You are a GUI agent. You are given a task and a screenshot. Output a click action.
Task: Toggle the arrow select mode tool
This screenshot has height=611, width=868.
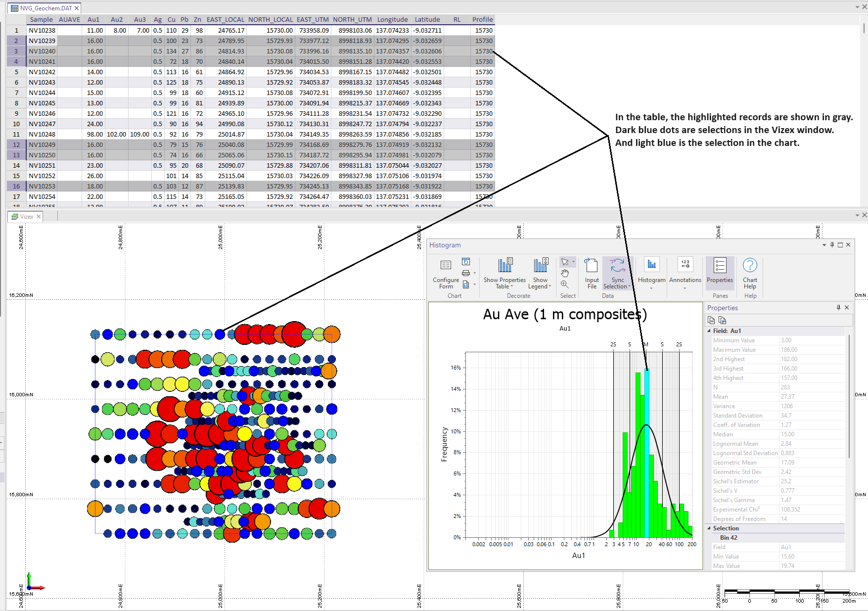565,262
